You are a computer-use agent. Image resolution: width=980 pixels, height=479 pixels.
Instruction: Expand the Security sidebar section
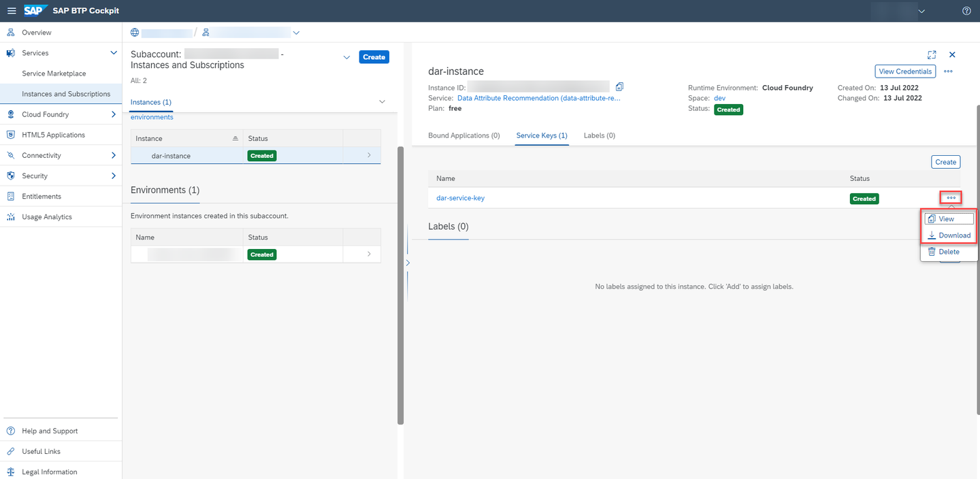click(x=114, y=176)
